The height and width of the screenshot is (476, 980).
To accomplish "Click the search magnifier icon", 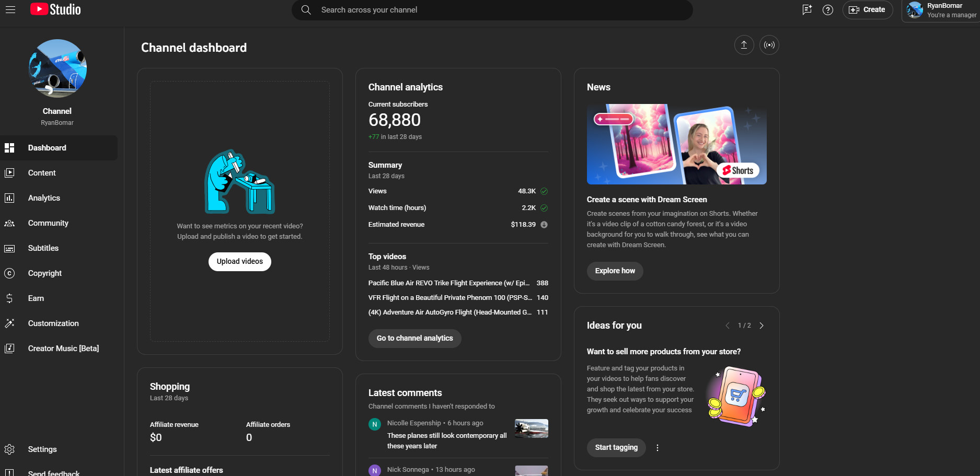I will (306, 10).
